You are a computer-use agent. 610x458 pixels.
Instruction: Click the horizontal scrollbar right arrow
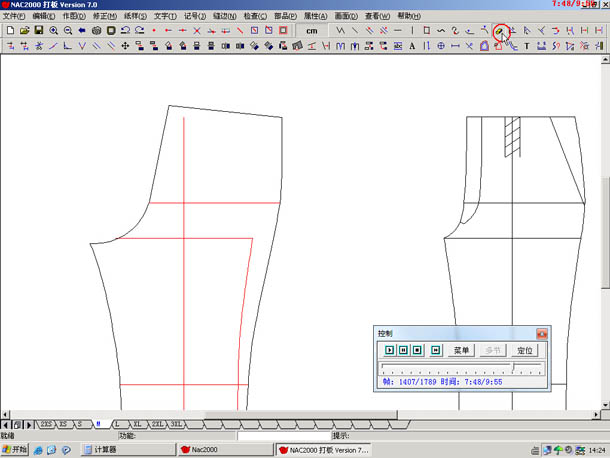596,415
